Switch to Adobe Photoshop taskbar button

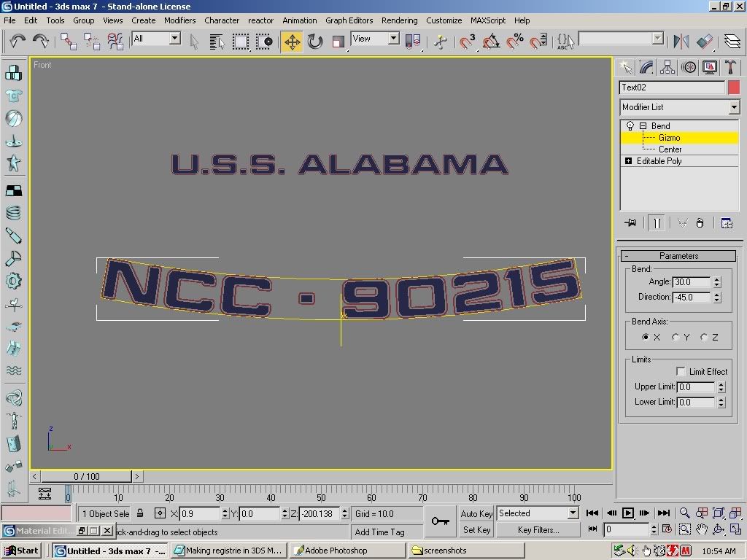point(347,551)
